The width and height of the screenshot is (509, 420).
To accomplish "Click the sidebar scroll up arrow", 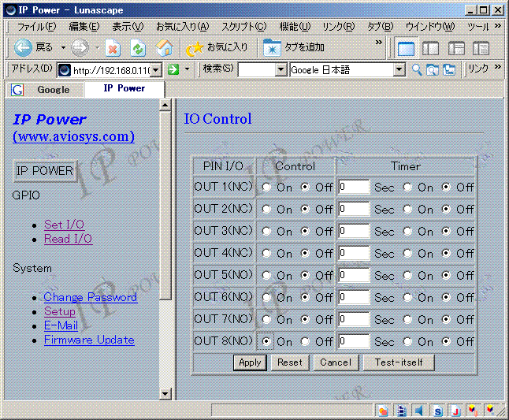I will pyautogui.click(x=165, y=105).
